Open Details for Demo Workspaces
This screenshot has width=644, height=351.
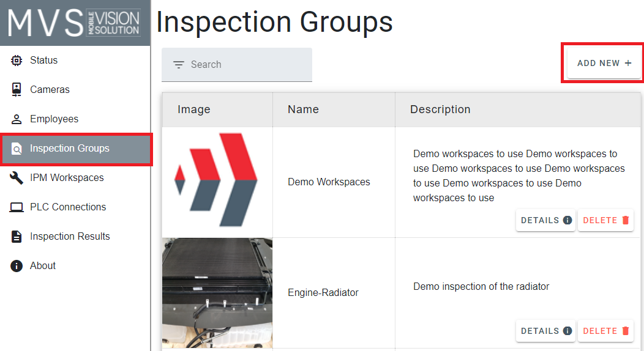545,220
